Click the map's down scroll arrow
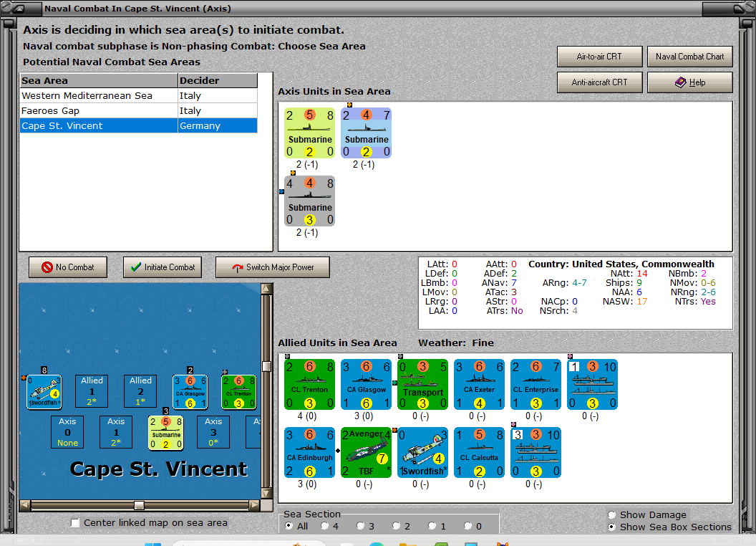This screenshot has height=546, width=756. pos(266,494)
